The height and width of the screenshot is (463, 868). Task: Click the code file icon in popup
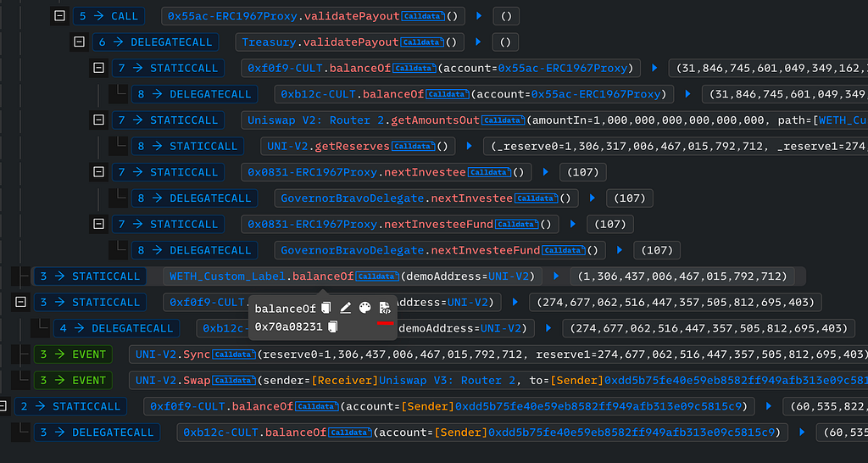tap(385, 308)
